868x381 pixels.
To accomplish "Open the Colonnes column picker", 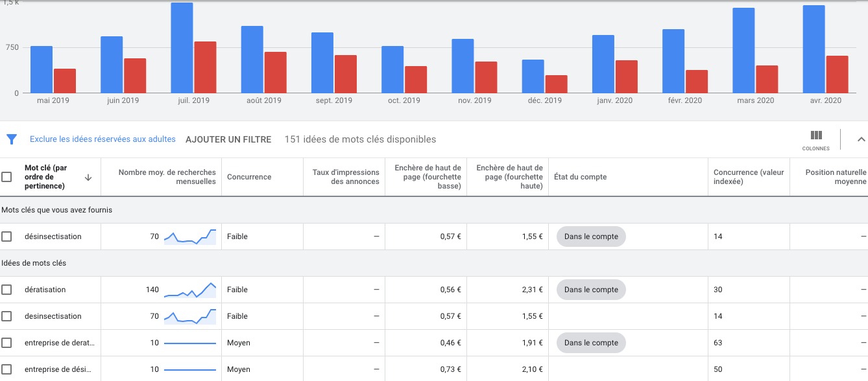I will [x=815, y=139].
